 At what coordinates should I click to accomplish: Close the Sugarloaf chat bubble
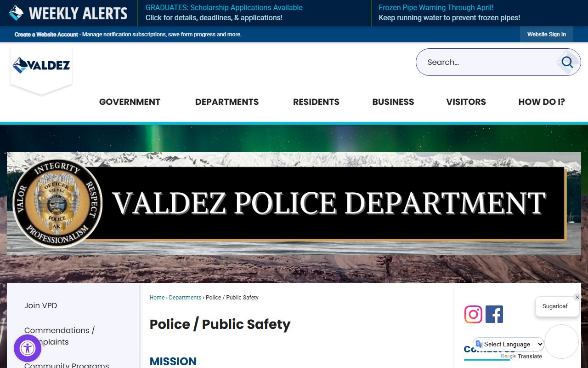point(577,297)
